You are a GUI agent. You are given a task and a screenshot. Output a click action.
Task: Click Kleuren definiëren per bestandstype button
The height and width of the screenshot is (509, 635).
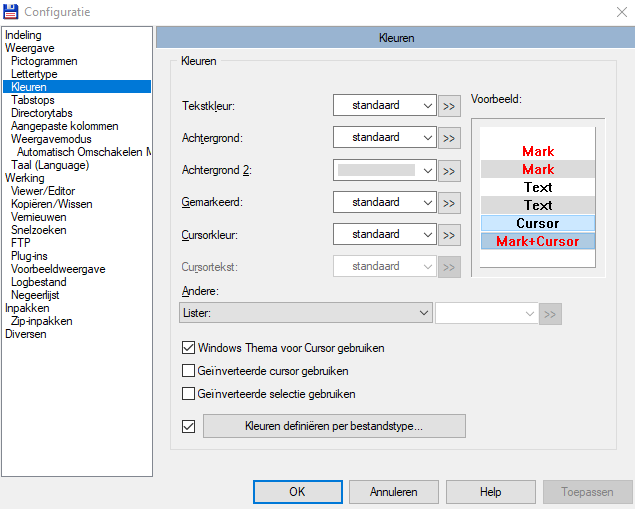334,426
